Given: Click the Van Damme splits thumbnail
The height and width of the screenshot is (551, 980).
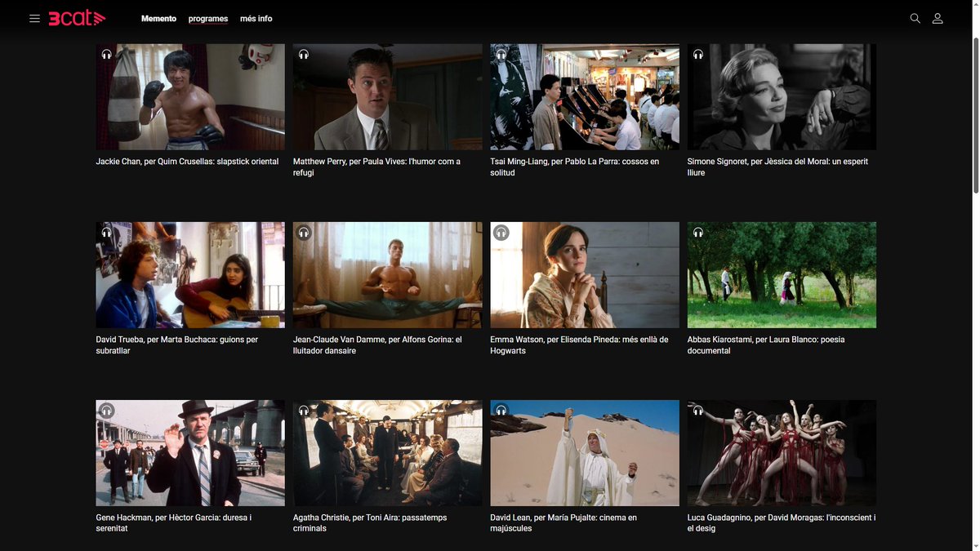Looking at the screenshot, I should [x=387, y=275].
